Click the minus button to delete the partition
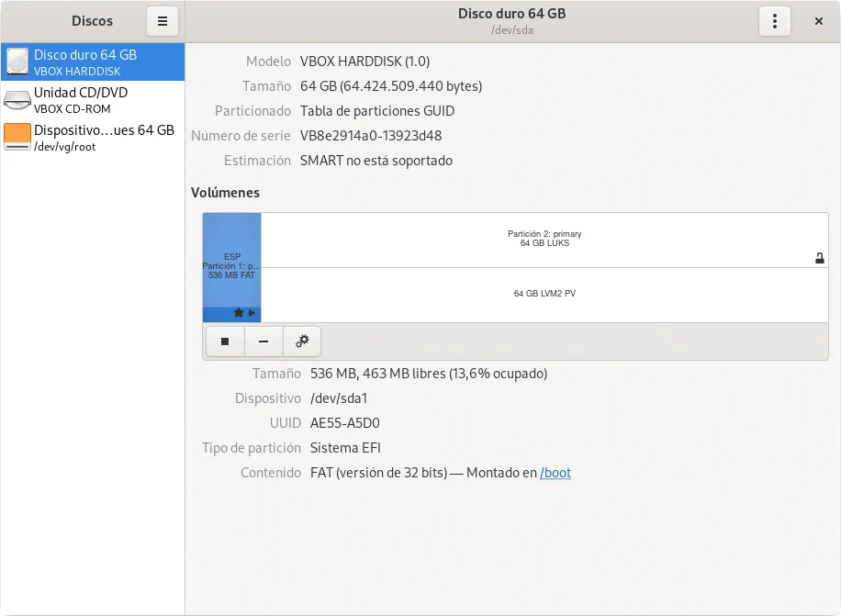The height and width of the screenshot is (616, 841). coord(264,342)
